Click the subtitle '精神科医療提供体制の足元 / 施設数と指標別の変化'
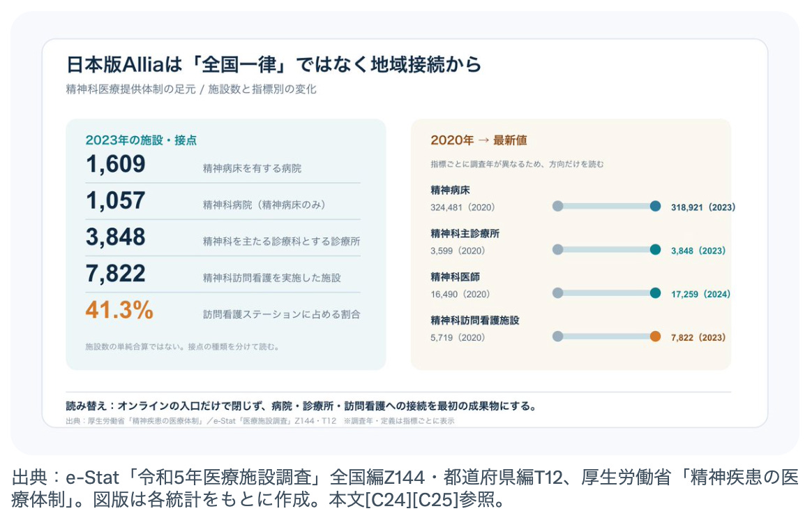The width and height of the screenshot is (812, 525). point(191,89)
